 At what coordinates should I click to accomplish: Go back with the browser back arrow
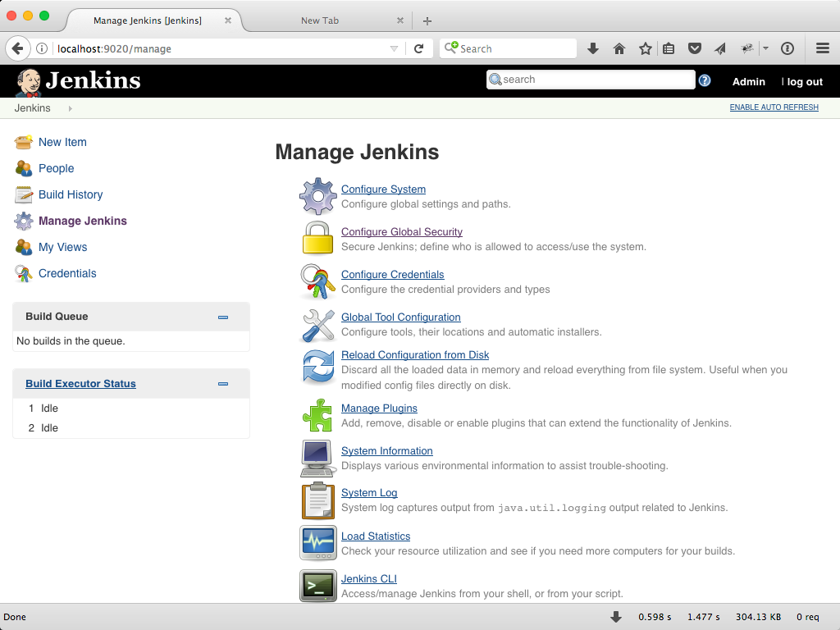coord(17,48)
